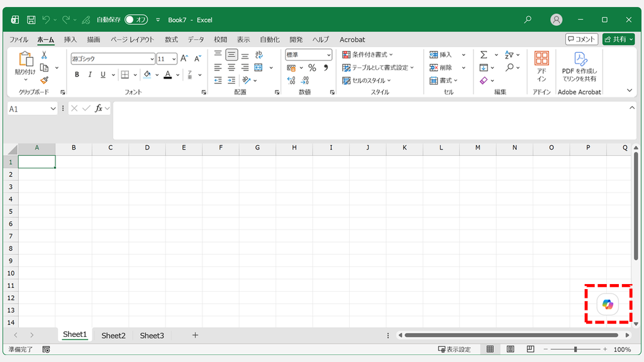This screenshot has height=362, width=644.
Task: Toggle Underline formatting
Action: click(x=103, y=75)
